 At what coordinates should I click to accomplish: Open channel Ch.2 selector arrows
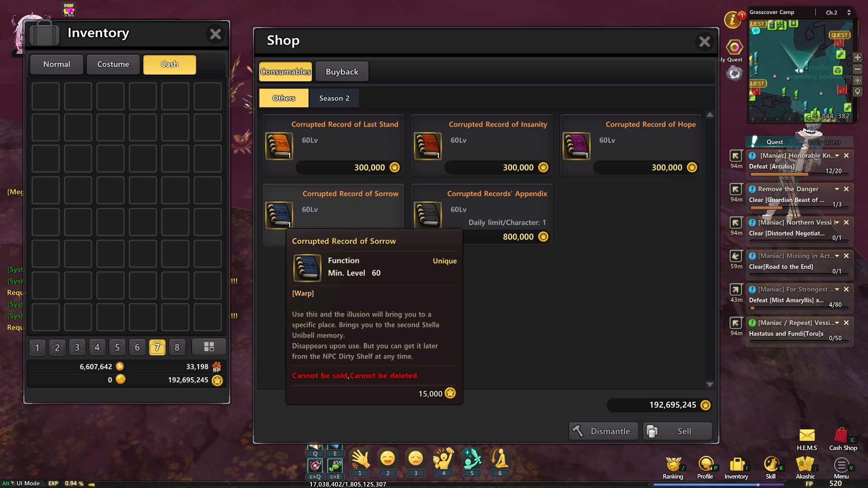(x=849, y=13)
